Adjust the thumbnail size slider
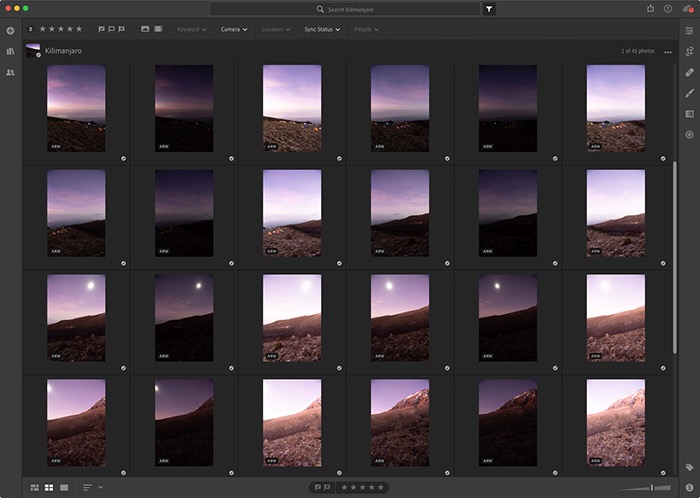700x498 pixels. (x=650, y=487)
